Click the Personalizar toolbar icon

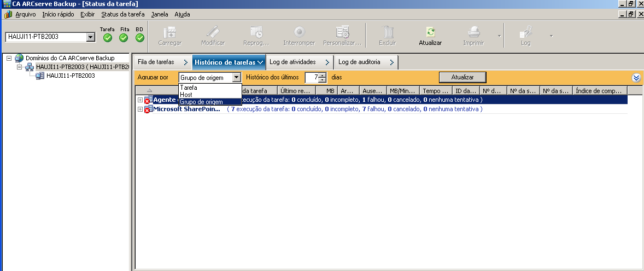coord(342,32)
